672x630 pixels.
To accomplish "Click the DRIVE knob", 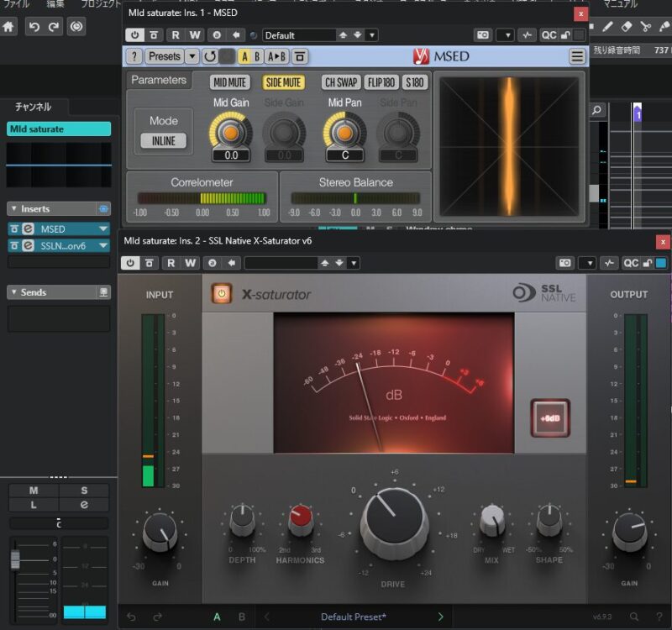I will tap(393, 523).
